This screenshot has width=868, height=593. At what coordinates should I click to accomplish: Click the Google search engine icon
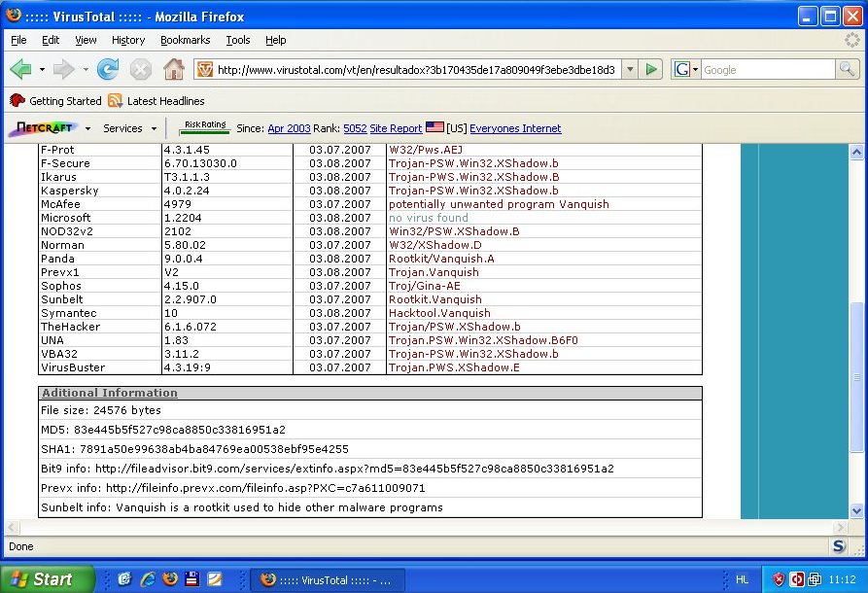click(x=681, y=70)
